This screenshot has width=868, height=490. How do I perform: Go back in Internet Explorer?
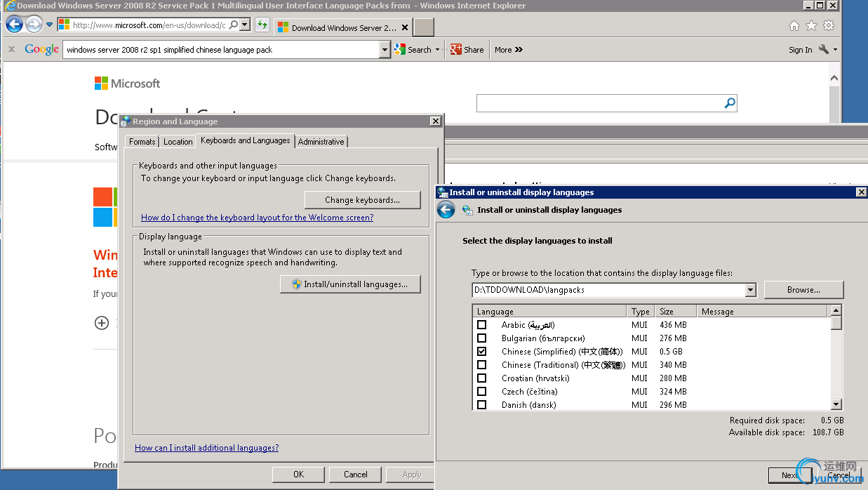coord(14,25)
